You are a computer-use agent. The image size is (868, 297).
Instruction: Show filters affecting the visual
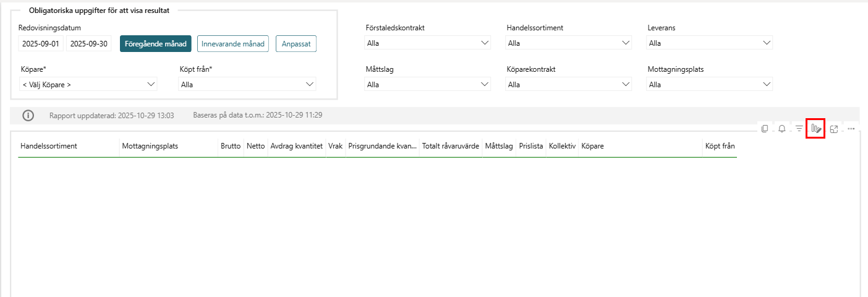point(799,129)
